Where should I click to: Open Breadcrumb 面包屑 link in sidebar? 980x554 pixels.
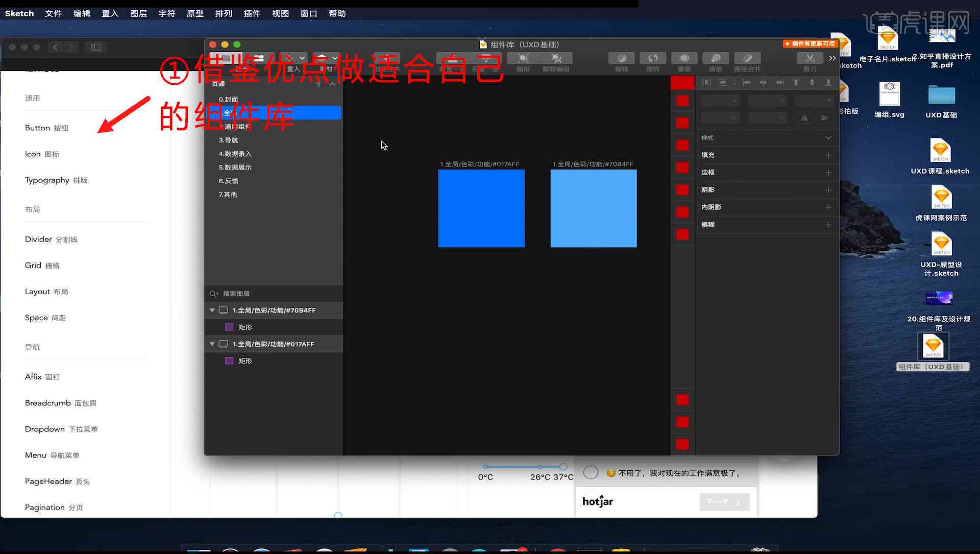61,403
